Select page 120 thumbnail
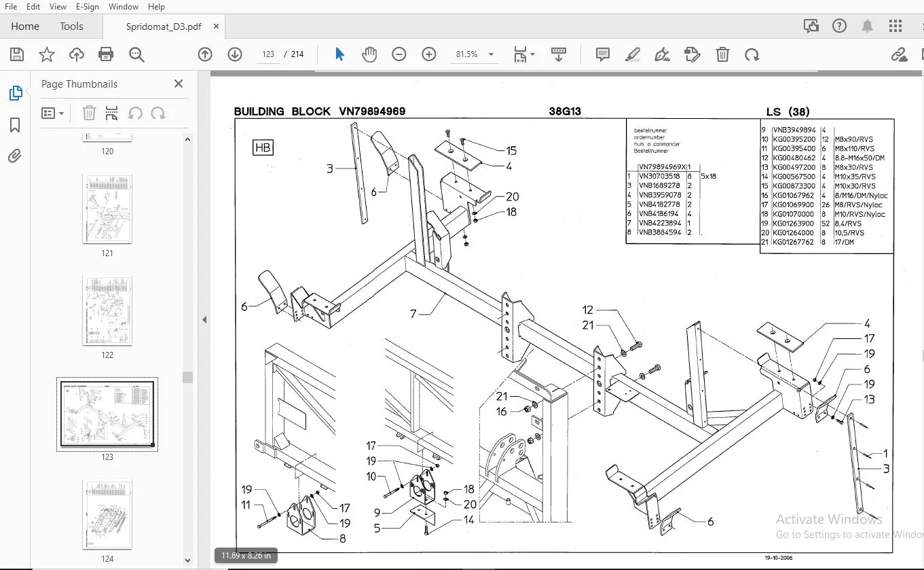924x570 pixels. tap(107, 138)
